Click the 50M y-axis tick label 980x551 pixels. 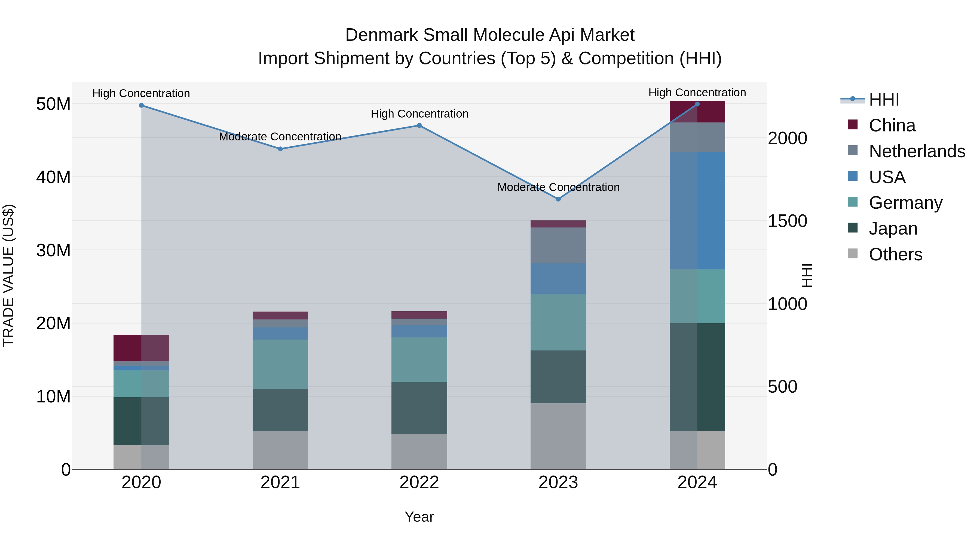tap(53, 104)
